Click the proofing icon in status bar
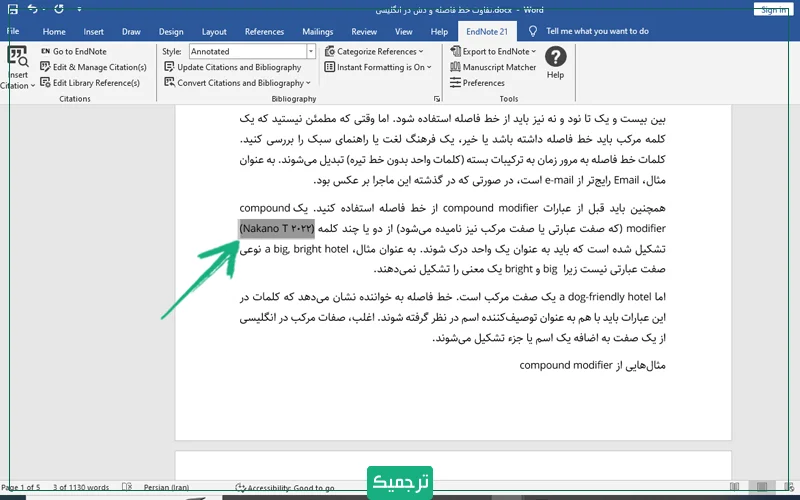 coord(127,487)
